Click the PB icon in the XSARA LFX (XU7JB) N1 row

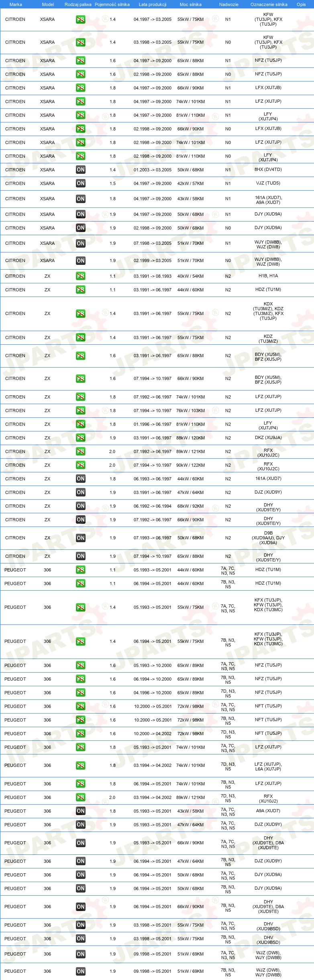pos(81,88)
